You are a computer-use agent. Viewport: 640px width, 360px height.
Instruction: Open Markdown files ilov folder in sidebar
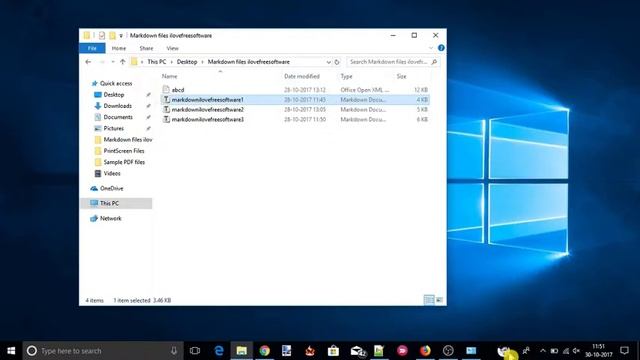pos(128,140)
